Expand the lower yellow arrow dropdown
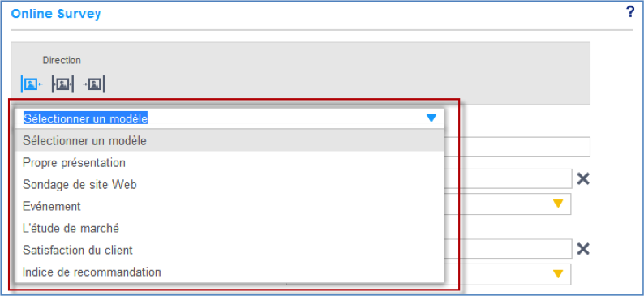644x296 pixels. tap(557, 274)
